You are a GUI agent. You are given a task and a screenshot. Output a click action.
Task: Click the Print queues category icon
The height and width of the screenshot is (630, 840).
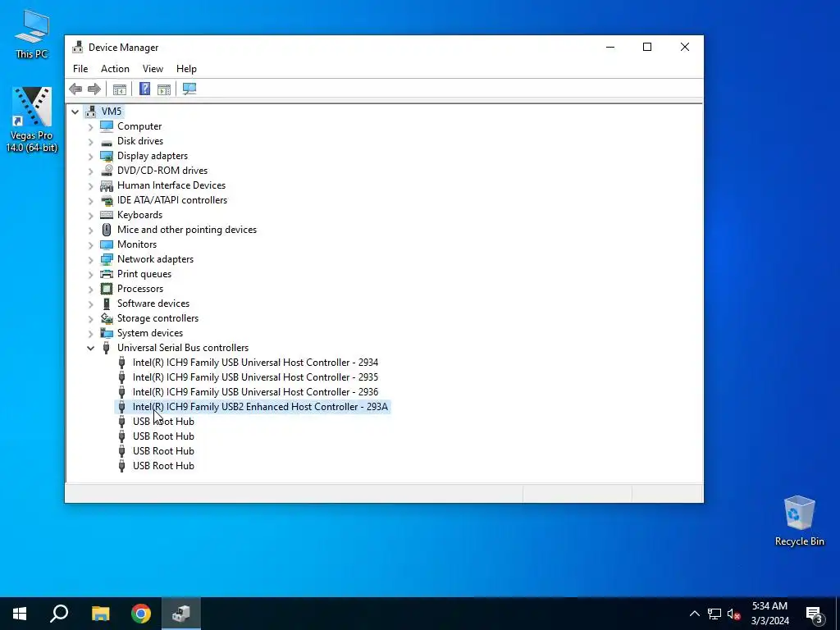107,274
